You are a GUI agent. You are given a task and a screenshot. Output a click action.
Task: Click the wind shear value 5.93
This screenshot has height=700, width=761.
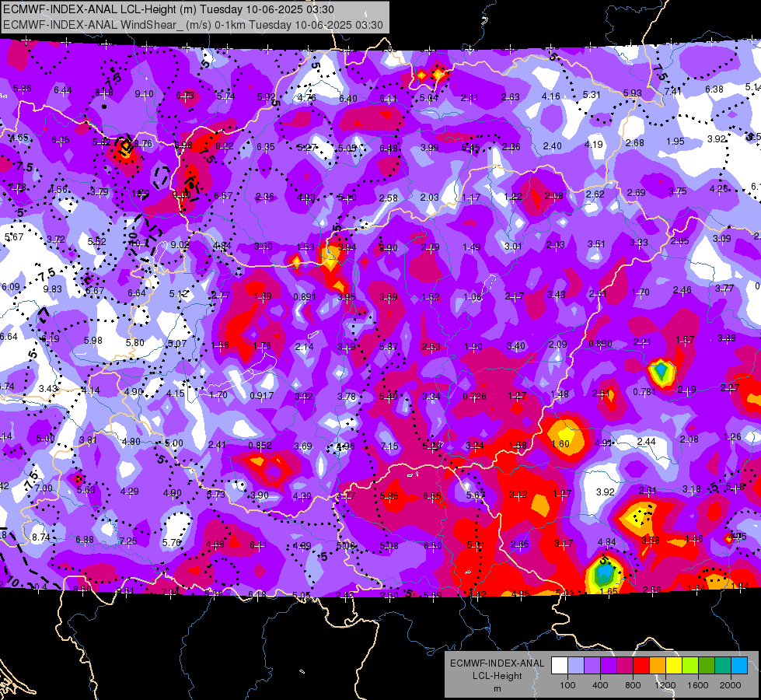coord(633,93)
